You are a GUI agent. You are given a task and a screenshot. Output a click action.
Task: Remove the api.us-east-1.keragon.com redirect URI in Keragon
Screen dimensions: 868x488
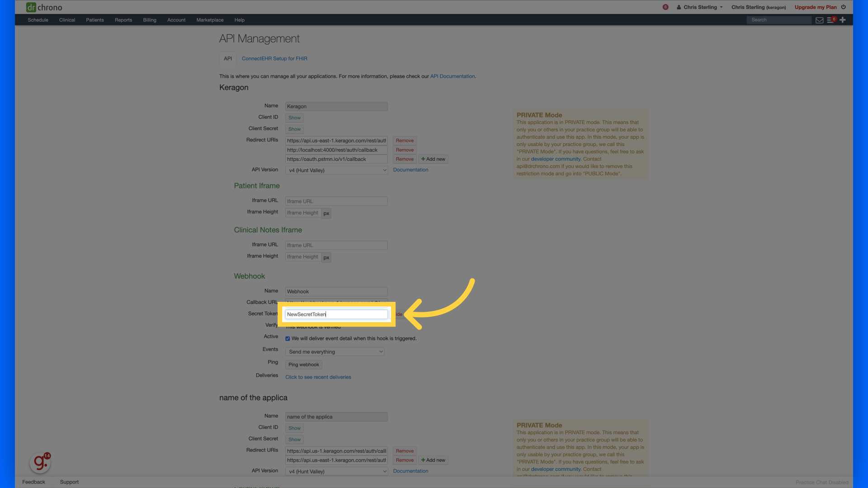pyautogui.click(x=405, y=141)
